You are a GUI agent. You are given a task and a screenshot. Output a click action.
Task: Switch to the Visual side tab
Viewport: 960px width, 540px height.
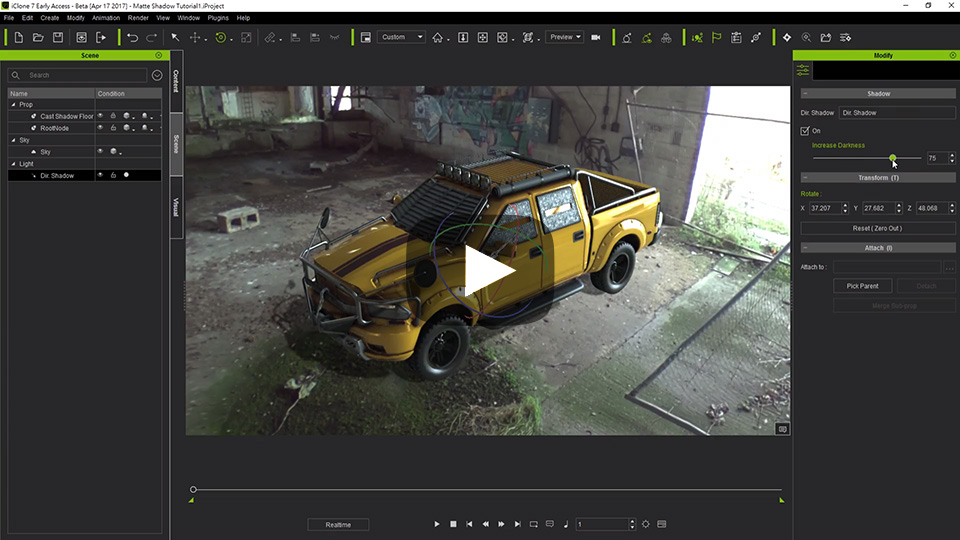click(176, 207)
